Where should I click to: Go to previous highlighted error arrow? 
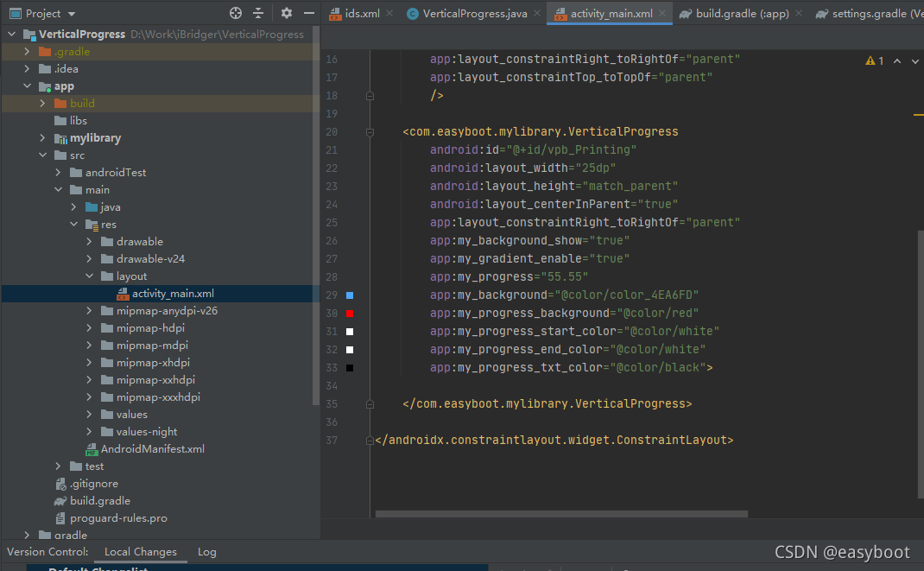pyautogui.click(x=897, y=60)
